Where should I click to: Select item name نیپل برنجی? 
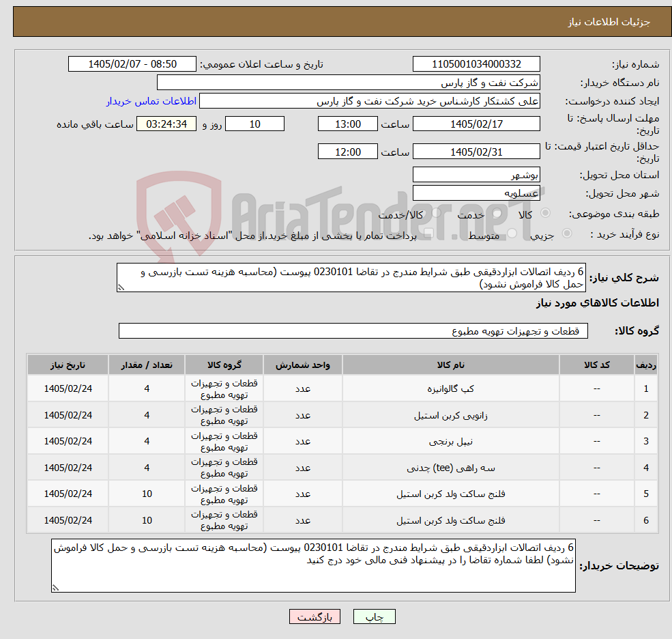click(x=450, y=442)
